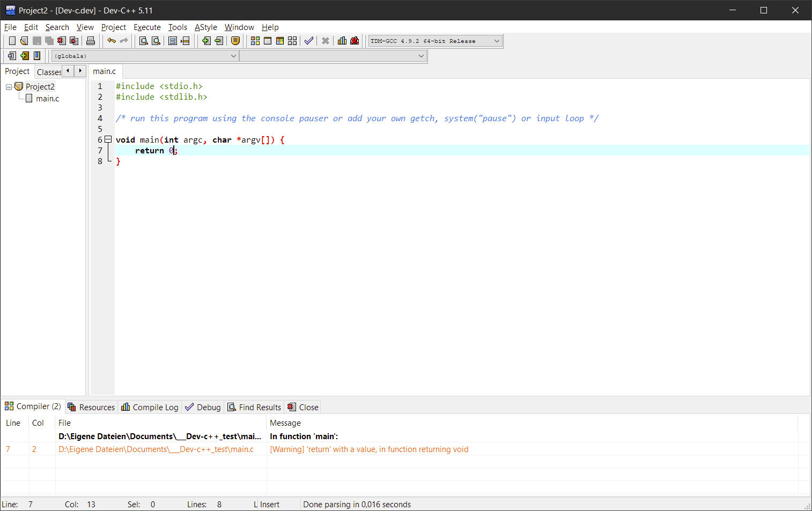Open the (globals) scope dropdown
Viewport: 812px width, 511px height.
click(145, 56)
